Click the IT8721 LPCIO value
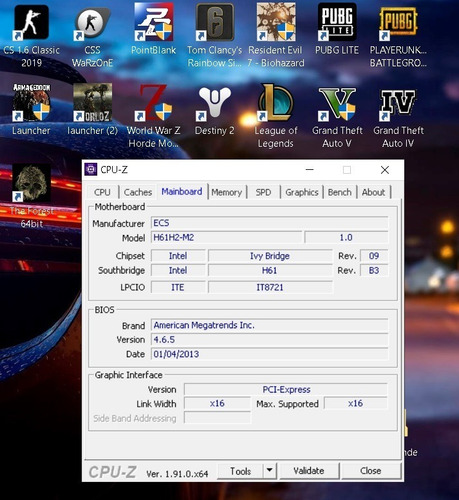Viewport: 459px width, 500px height. point(270,287)
